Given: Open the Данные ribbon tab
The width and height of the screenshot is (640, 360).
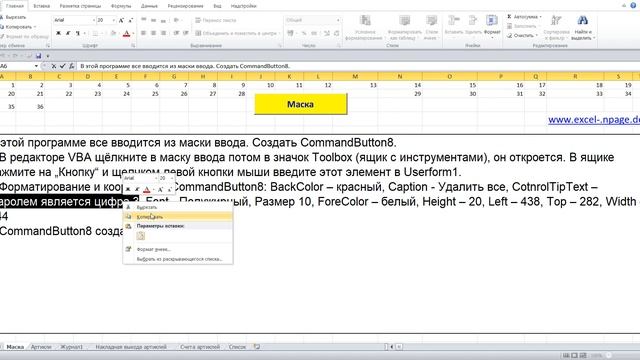Looking at the screenshot, I should pyautogui.click(x=149, y=6).
